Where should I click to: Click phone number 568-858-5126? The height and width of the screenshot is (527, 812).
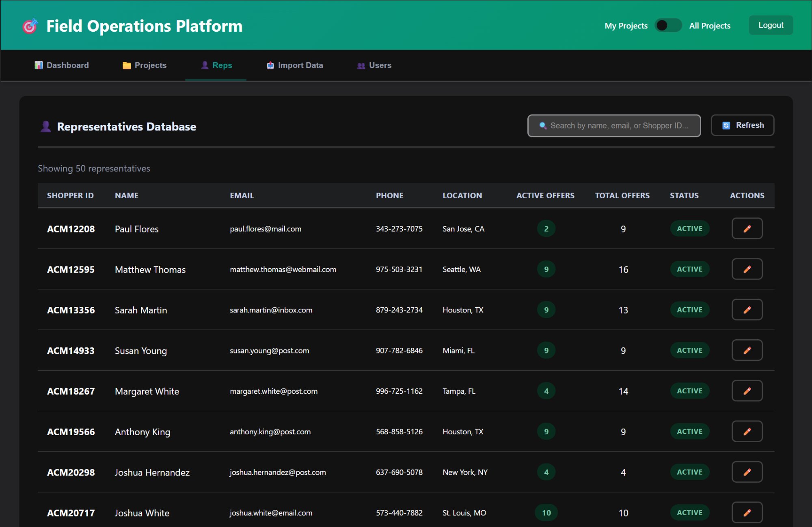pos(399,432)
